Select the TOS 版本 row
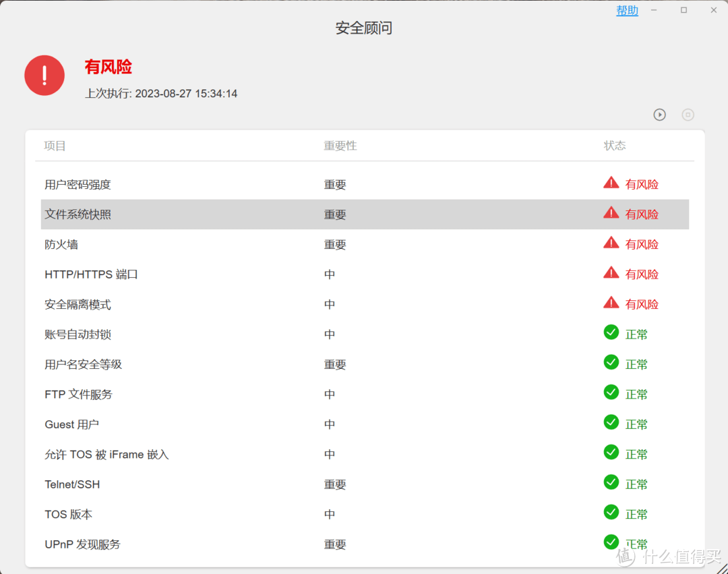The image size is (728, 574). [365, 515]
